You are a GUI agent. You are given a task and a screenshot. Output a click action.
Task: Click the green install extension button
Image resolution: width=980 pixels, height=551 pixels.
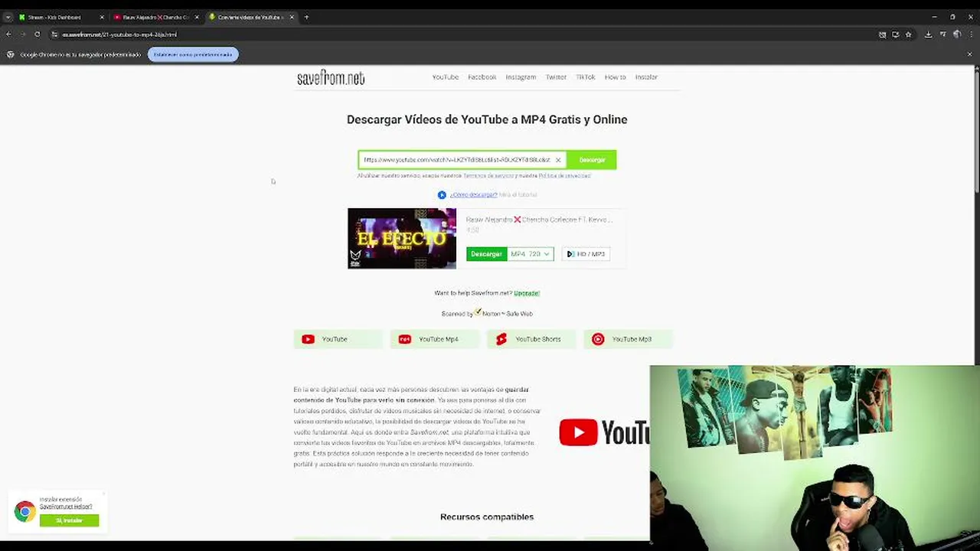click(x=69, y=520)
